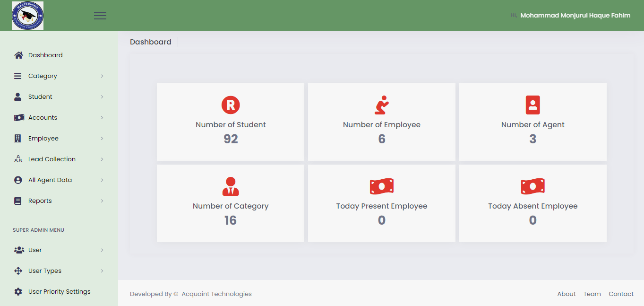Click the User Priority Settings gear icon
Viewport: 644px width, 306px height.
17,291
